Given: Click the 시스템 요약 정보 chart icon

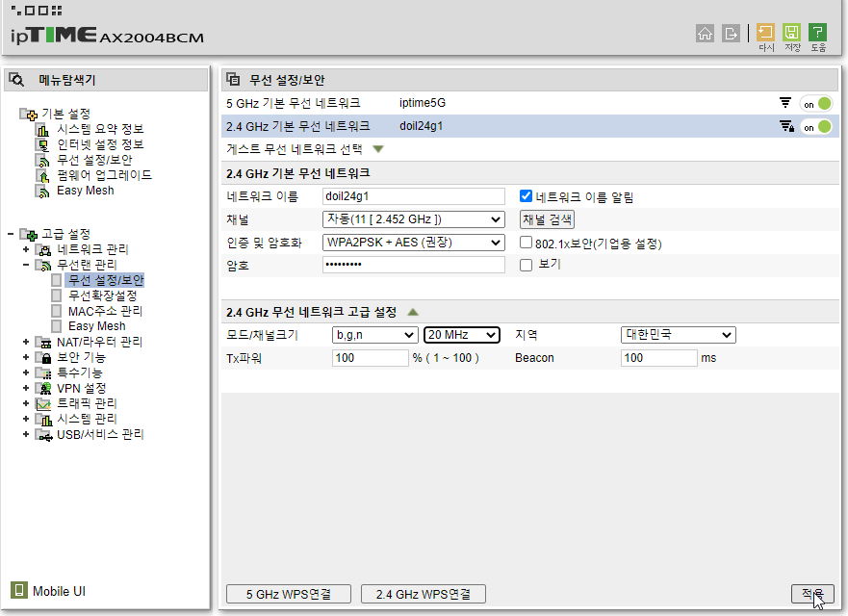Looking at the screenshot, I should pos(42,130).
